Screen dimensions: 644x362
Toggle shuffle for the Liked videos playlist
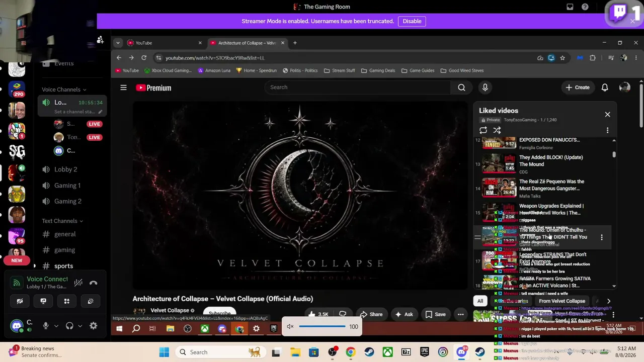coord(497,130)
